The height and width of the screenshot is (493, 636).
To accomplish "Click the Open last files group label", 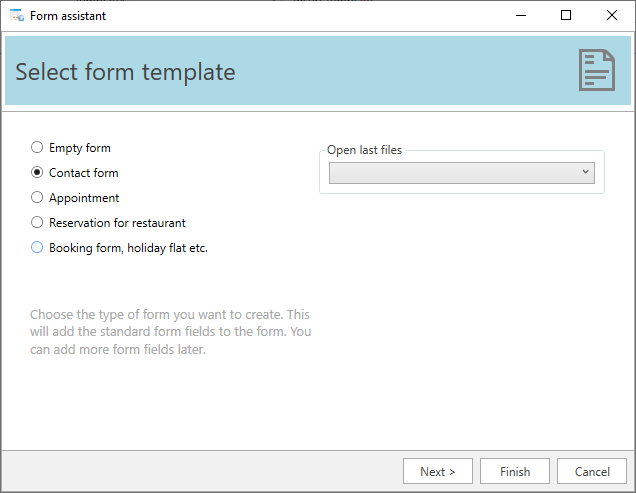I will 365,150.
